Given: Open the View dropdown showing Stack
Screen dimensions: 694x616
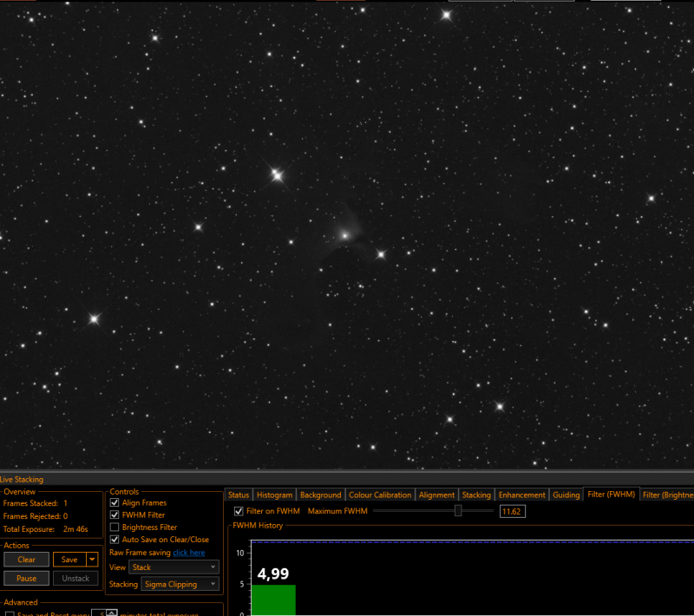Looking at the screenshot, I should pos(173,567).
